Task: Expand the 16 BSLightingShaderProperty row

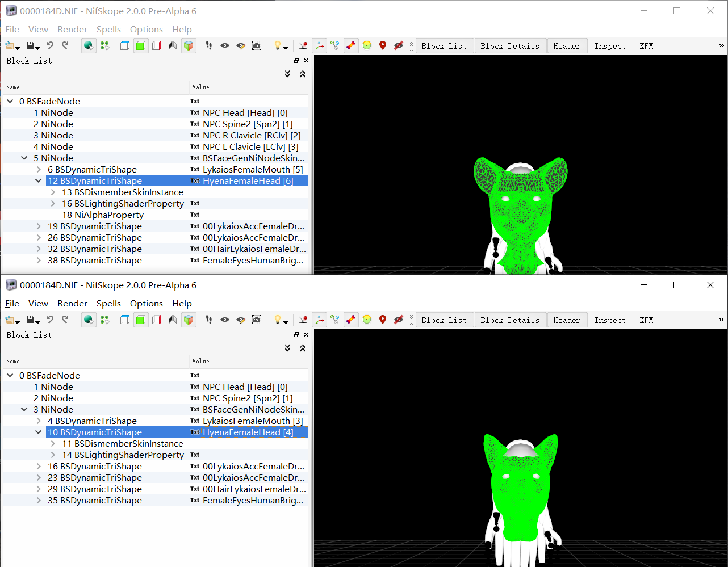Action: click(x=53, y=204)
